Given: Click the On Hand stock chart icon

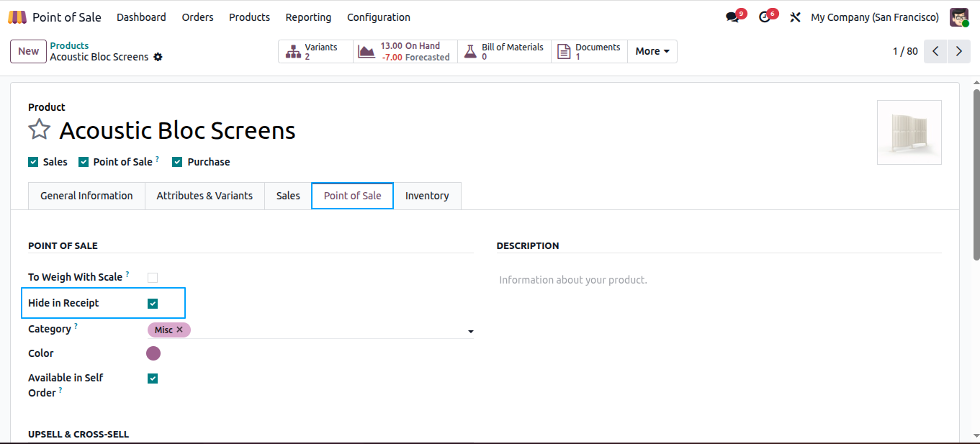Looking at the screenshot, I should pos(367,52).
